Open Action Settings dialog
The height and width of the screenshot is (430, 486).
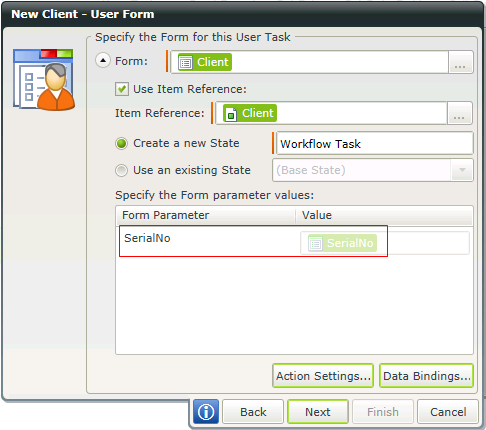323,376
